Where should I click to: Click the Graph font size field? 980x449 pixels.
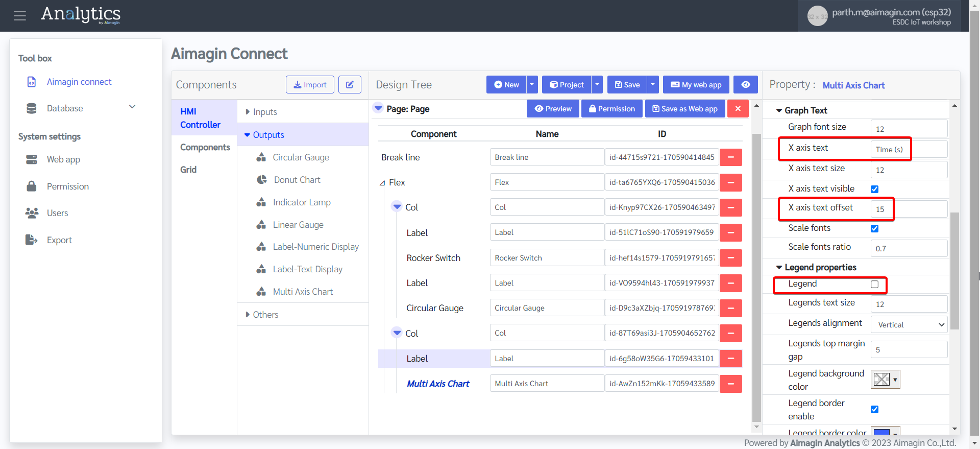909,129
